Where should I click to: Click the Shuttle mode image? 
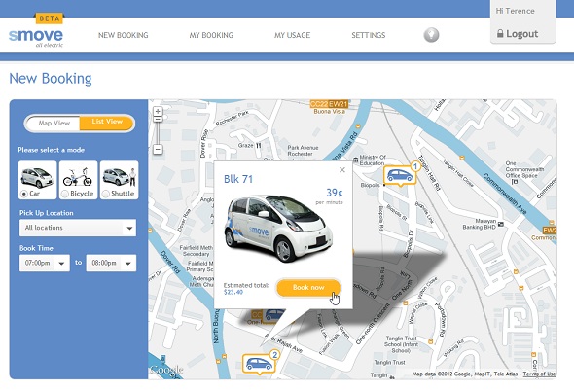119,177
